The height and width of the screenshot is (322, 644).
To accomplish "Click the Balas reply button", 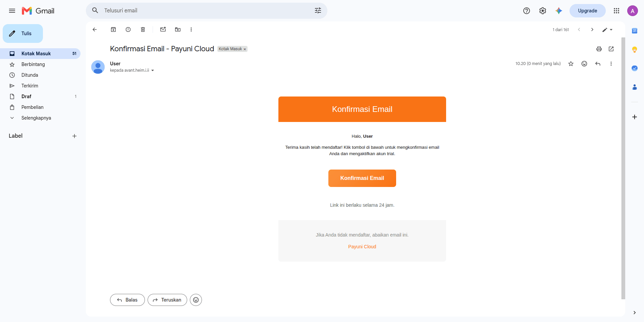I will tap(127, 300).
